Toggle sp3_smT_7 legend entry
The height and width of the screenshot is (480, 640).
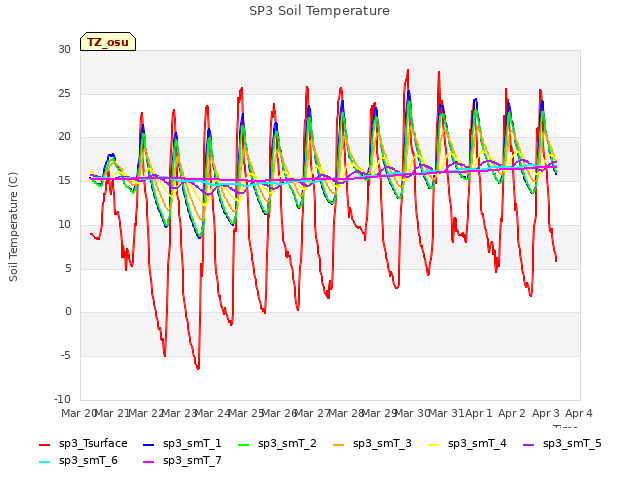tap(182, 461)
